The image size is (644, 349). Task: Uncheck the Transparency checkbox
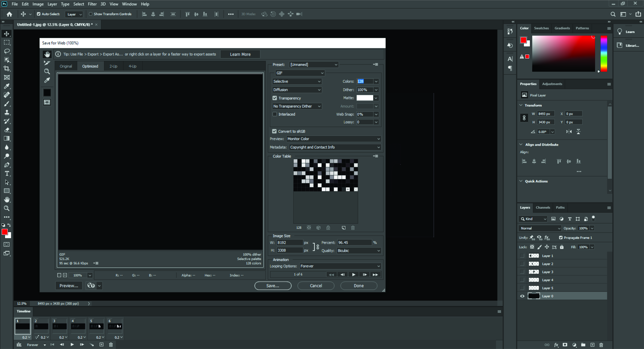[x=275, y=98]
